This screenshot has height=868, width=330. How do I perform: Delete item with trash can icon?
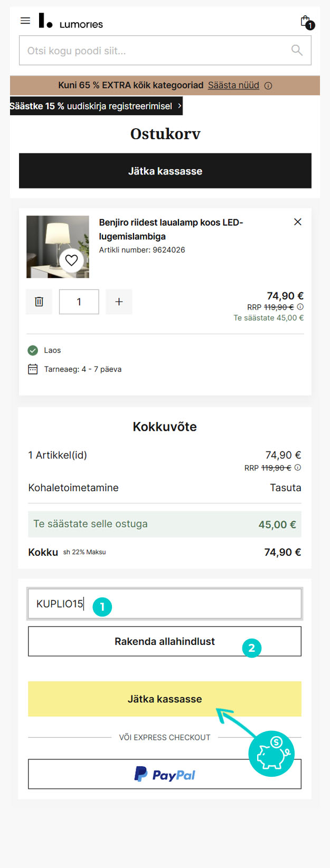39,302
